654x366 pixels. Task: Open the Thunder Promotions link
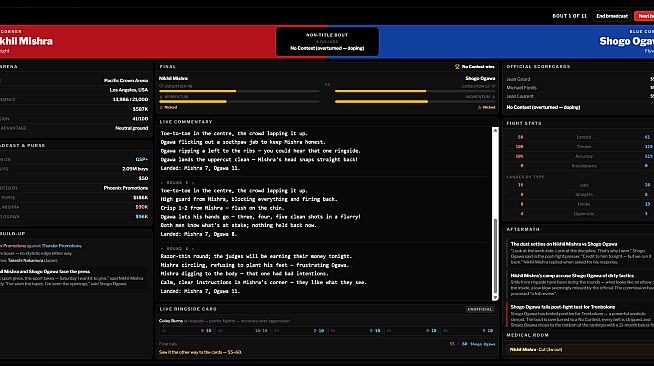coord(62,246)
